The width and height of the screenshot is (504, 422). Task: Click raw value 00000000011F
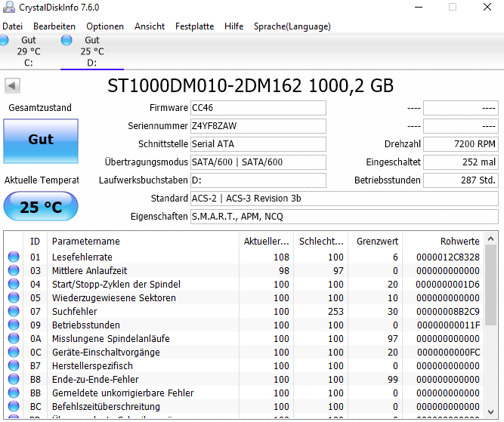pyautogui.click(x=449, y=325)
